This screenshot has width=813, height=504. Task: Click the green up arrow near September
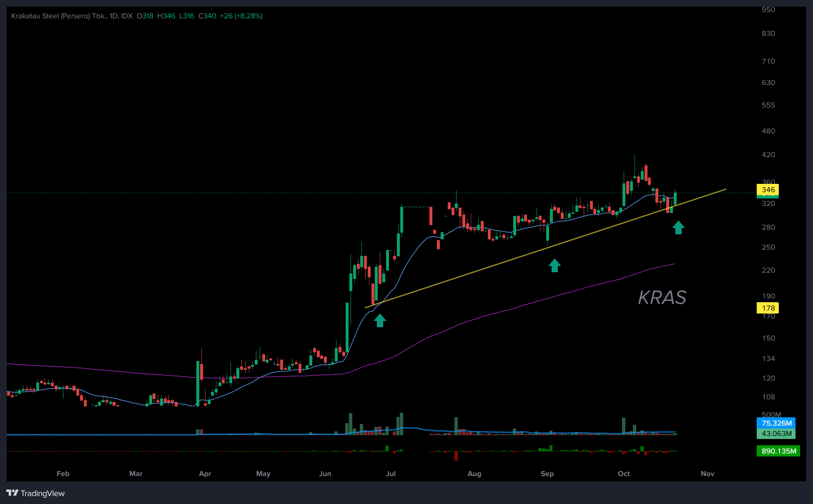(x=554, y=266)
